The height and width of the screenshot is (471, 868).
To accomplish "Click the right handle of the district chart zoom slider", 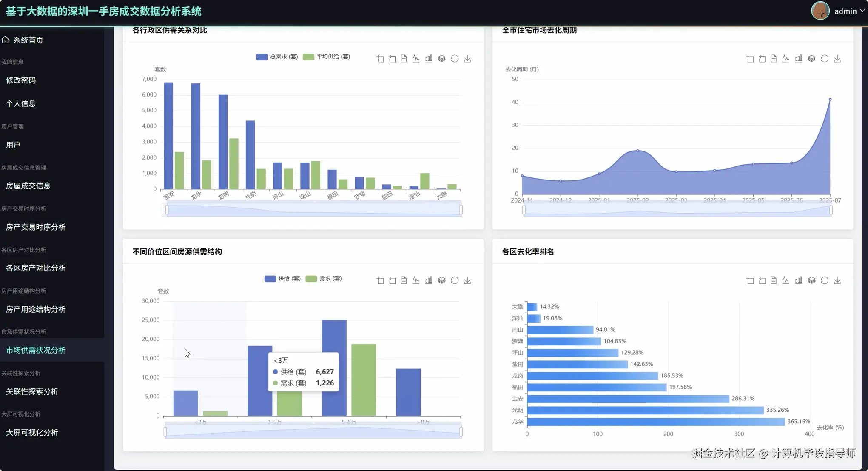I will point(461,210).
